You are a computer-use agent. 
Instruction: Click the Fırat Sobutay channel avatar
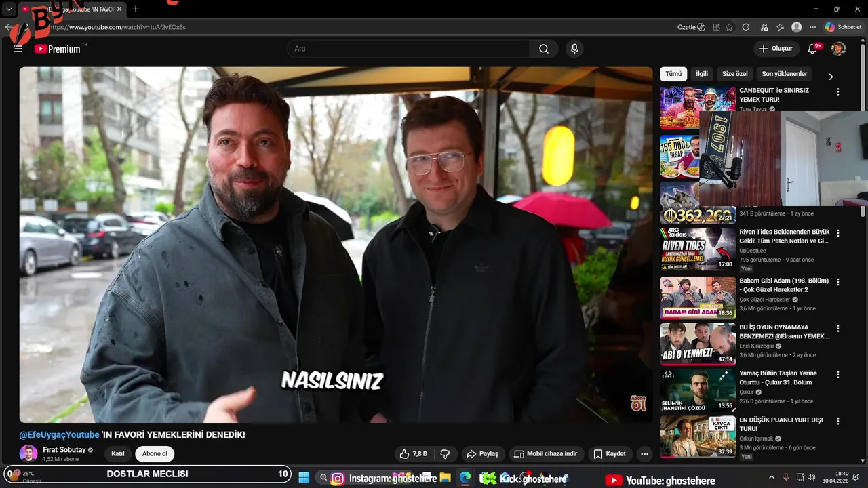tap(28, 454)
